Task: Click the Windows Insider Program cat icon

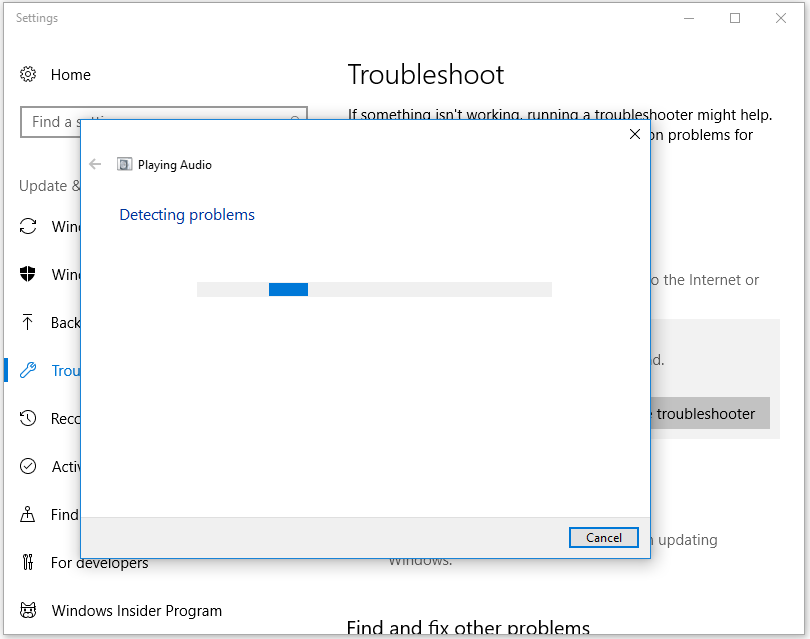Action: (28, 610)
